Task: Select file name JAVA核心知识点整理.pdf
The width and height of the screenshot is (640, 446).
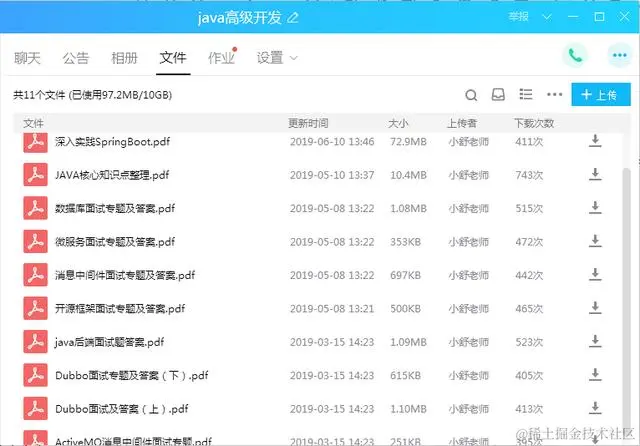Action: (x=112, y=175)
